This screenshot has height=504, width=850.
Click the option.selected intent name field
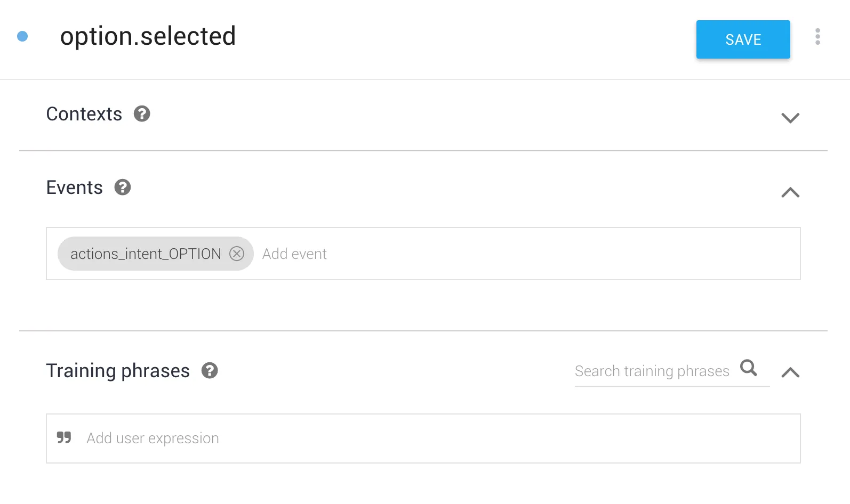[x=148, y=36]
